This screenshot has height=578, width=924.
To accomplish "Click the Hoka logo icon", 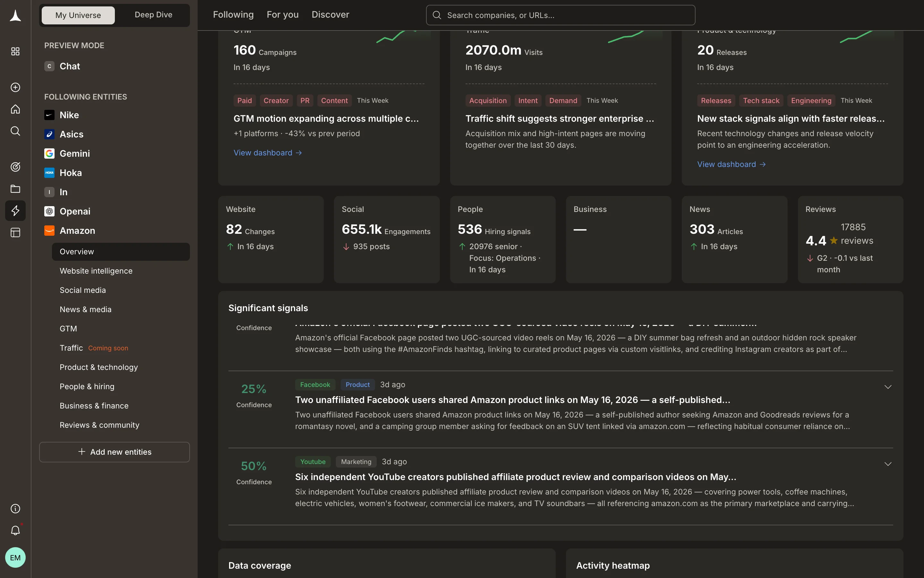I will coord(49,173).
